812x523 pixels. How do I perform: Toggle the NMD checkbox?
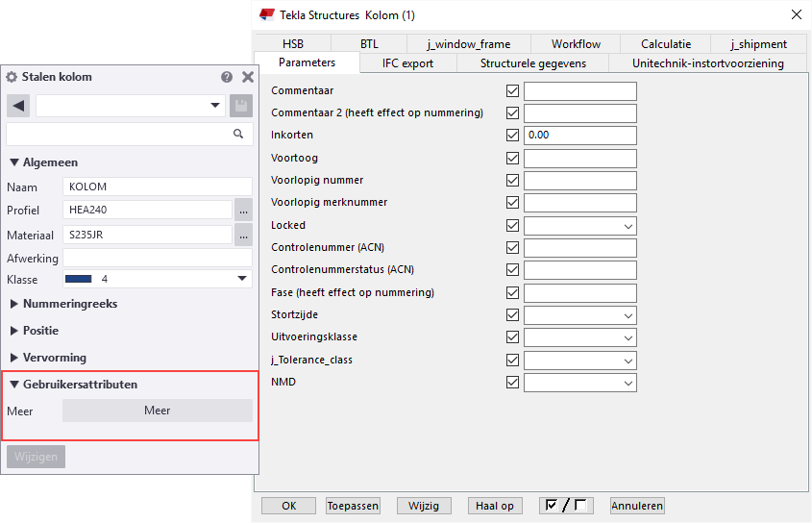point(513,383)
